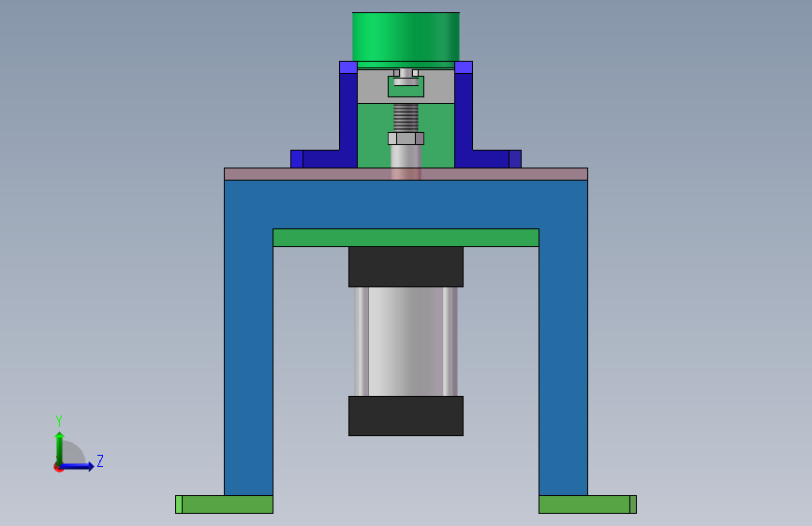Pick the lower black cylinder end cap

[406, 416]
